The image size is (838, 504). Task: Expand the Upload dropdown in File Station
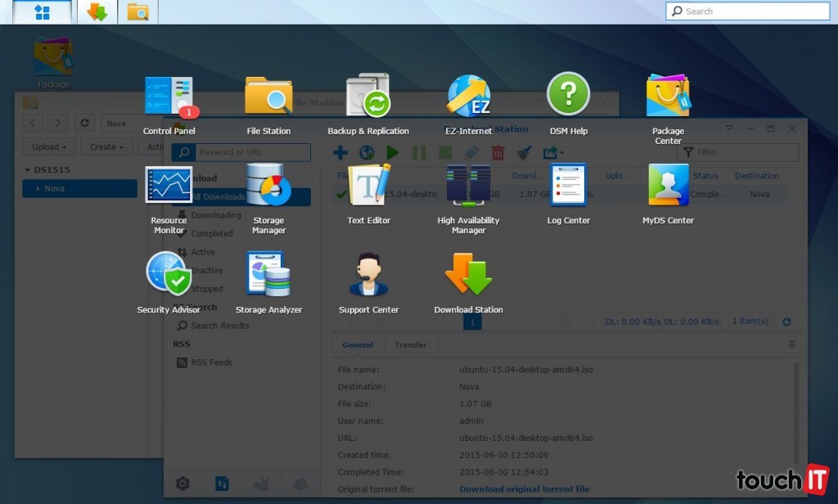[49, 147]
